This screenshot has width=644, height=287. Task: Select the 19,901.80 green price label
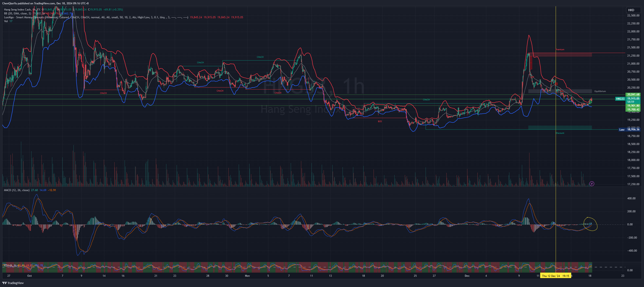633,106
